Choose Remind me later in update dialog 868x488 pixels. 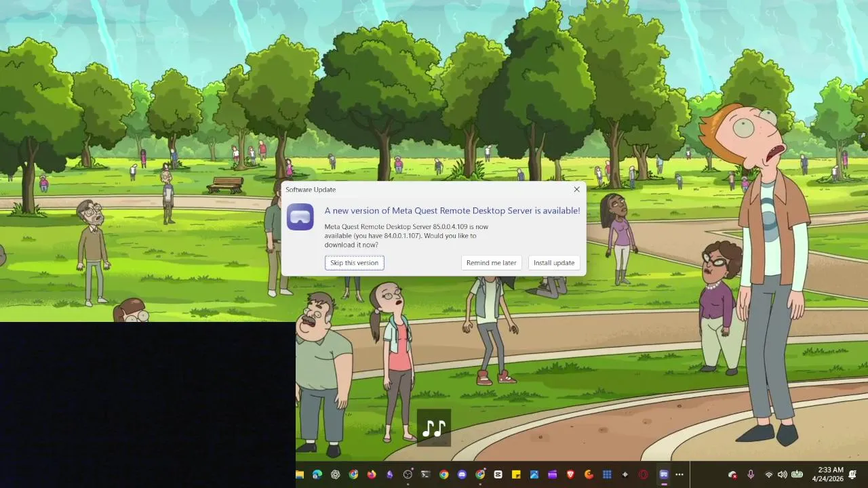491,263
